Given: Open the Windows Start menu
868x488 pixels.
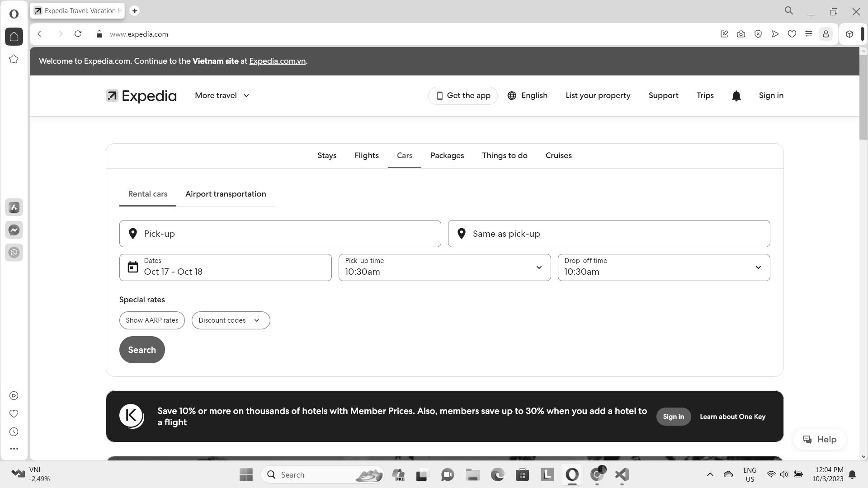Looking at the screenshot, I should pos(246,474).
